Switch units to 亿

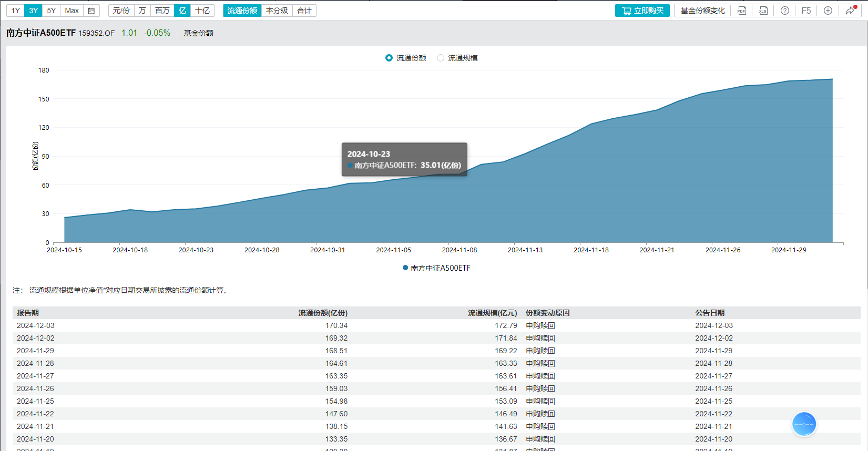182,11
